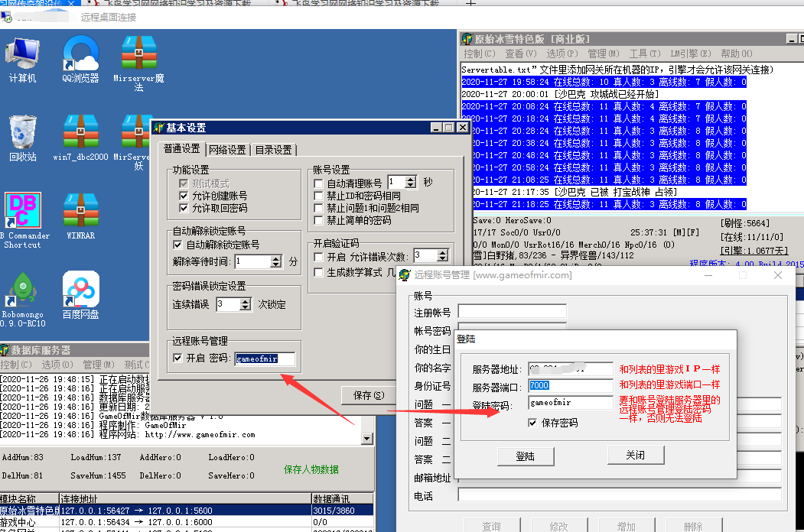Adjust the 解除等待时间 minutes spinner
Image resolution: width=804 pixels, height=532 pixels.
click(x=276, y=261)
